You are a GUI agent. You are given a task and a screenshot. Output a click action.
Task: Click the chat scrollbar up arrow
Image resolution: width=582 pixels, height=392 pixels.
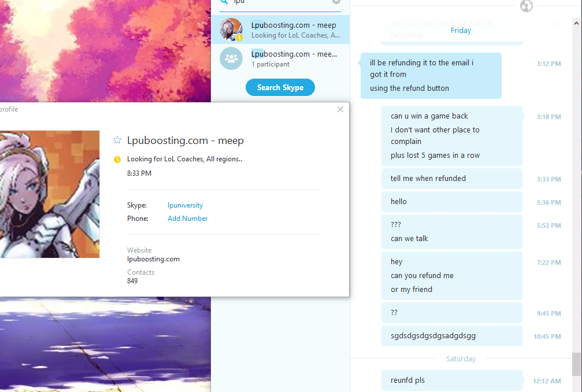576,23
